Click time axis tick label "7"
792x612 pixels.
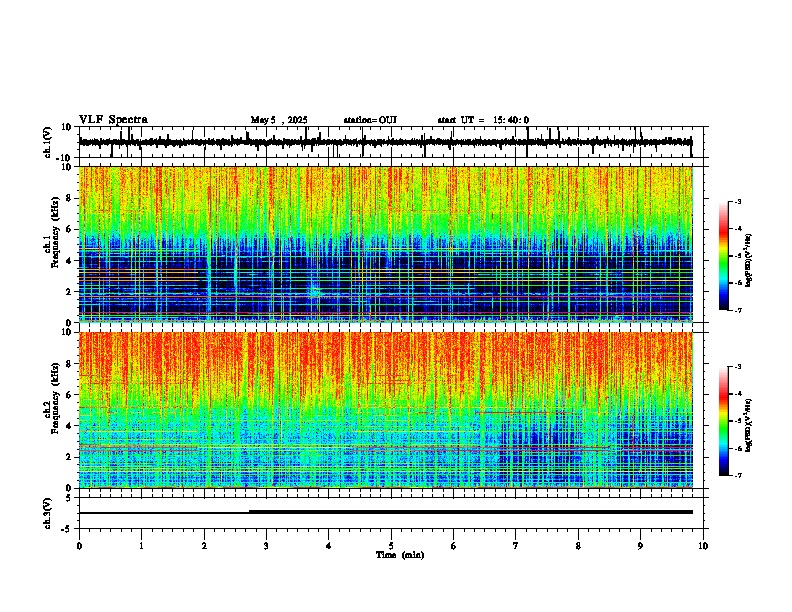pyautogui.click(x=516, y=546)
